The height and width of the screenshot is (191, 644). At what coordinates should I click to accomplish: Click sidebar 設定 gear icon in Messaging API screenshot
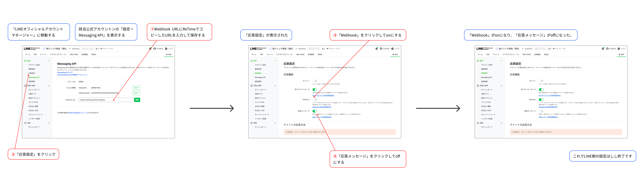pos(25,61)
